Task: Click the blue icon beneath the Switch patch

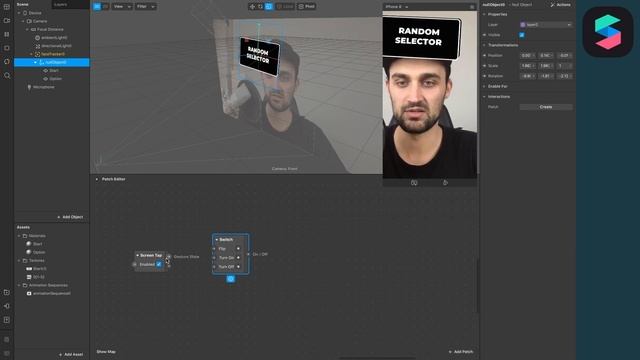Action: pos(231,279)
